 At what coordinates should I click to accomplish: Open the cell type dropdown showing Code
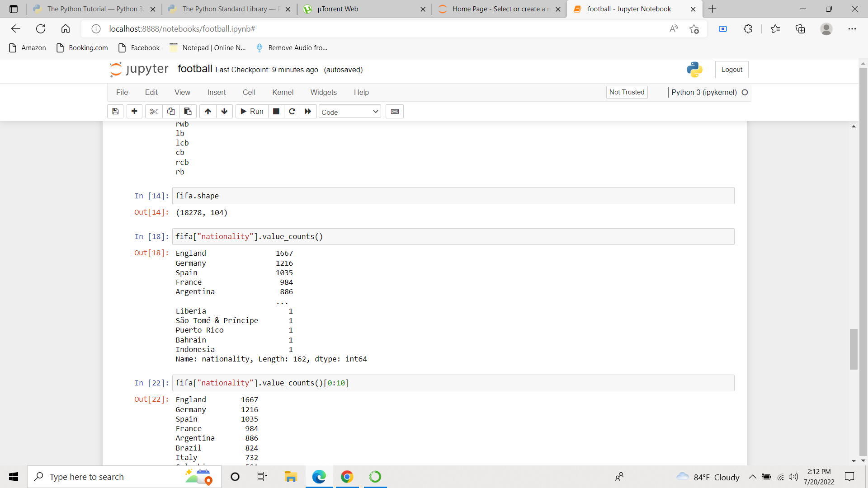tap(349, 111)
